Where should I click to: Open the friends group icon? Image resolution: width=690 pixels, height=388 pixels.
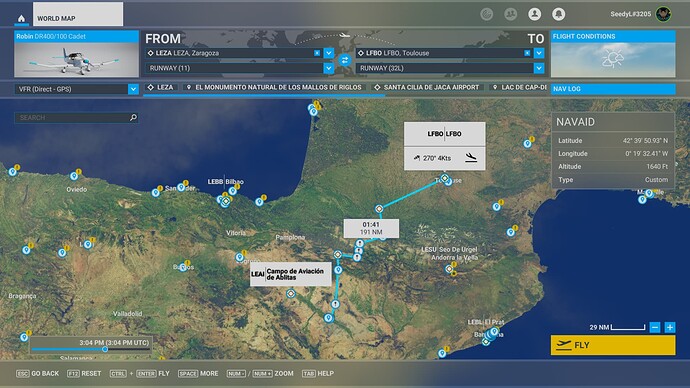510,14
